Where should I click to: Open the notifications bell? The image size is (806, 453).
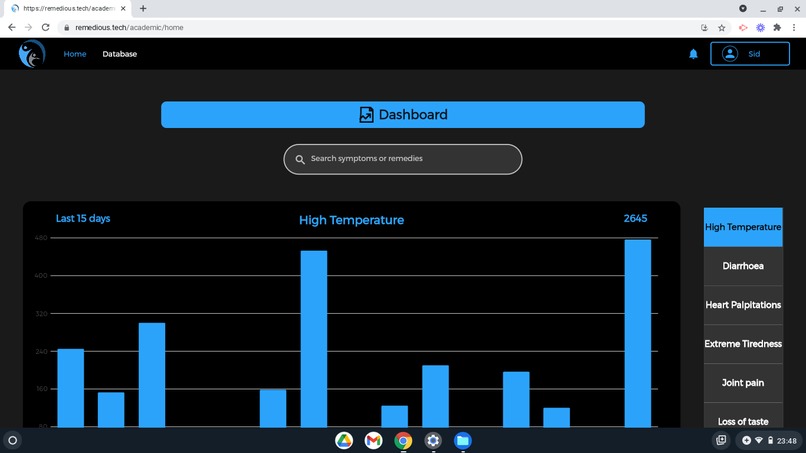(x=693, y=54)
